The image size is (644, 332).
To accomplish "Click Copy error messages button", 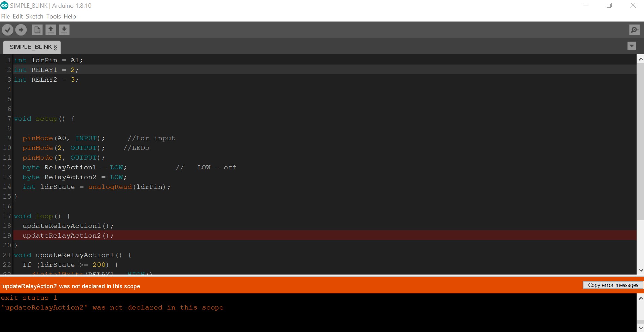I will 613,285.
